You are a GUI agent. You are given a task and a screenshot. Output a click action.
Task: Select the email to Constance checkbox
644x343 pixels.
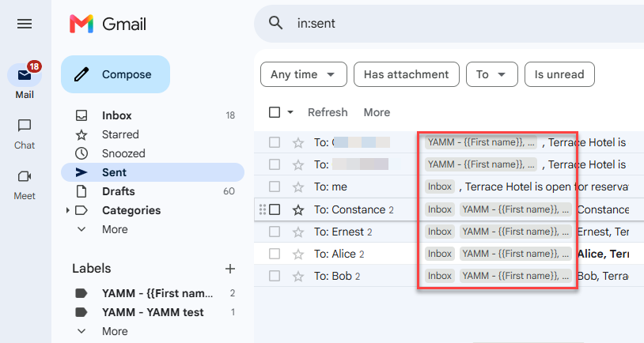pyautogui.click(x=275, y=209)
